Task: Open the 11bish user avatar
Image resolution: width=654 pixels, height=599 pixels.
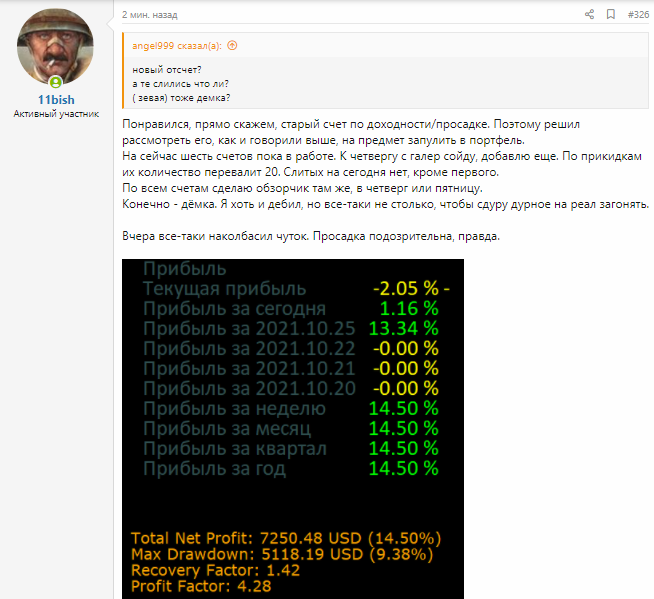Action: [x=55, y=47]
